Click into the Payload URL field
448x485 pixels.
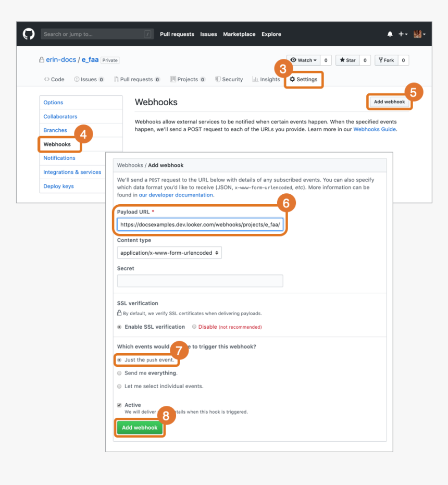(200, 225)
